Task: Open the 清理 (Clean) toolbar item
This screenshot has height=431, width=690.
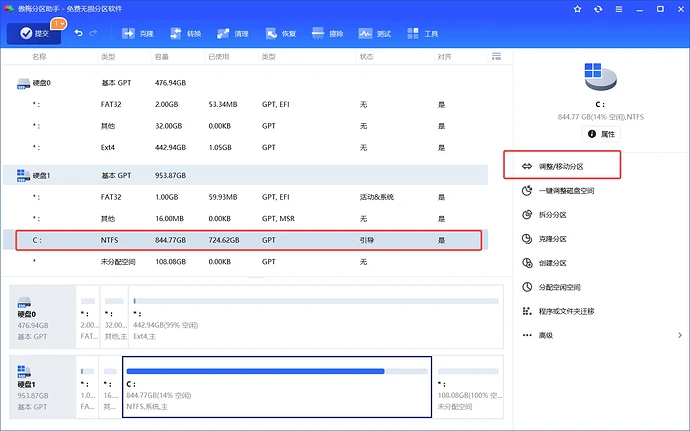Action: [x=233, y=34]
